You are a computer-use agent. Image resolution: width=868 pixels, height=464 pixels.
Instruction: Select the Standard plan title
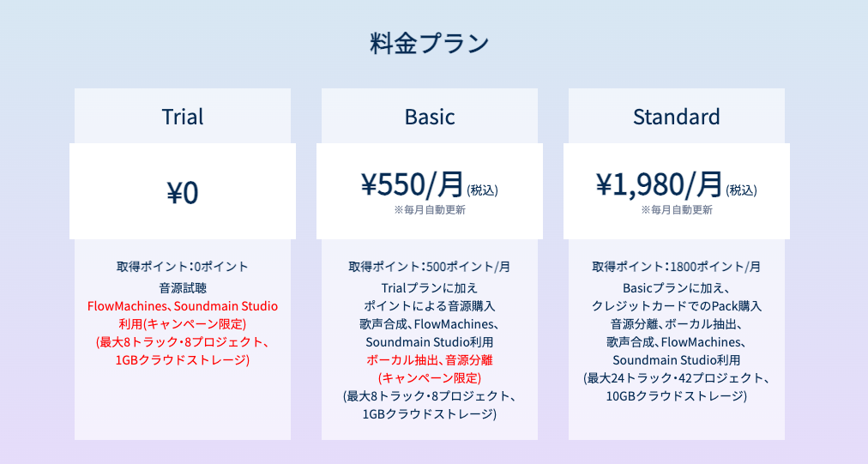click(677, 117)
